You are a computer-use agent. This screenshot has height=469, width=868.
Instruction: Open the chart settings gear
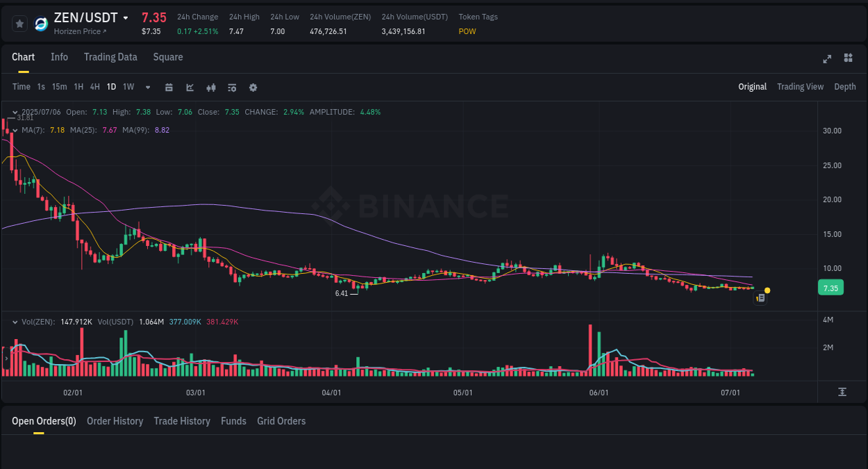tap(253, 87)
